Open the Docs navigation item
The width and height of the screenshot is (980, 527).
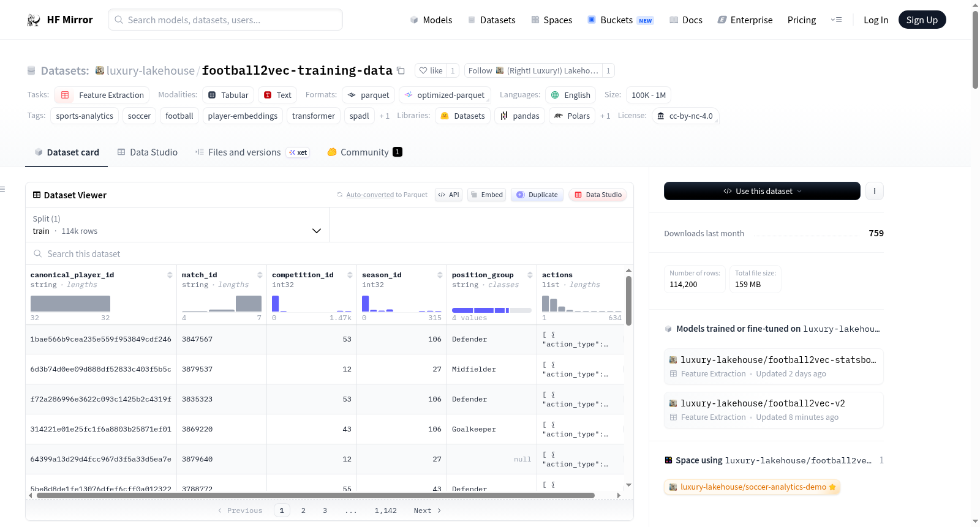tap(686, 20)
